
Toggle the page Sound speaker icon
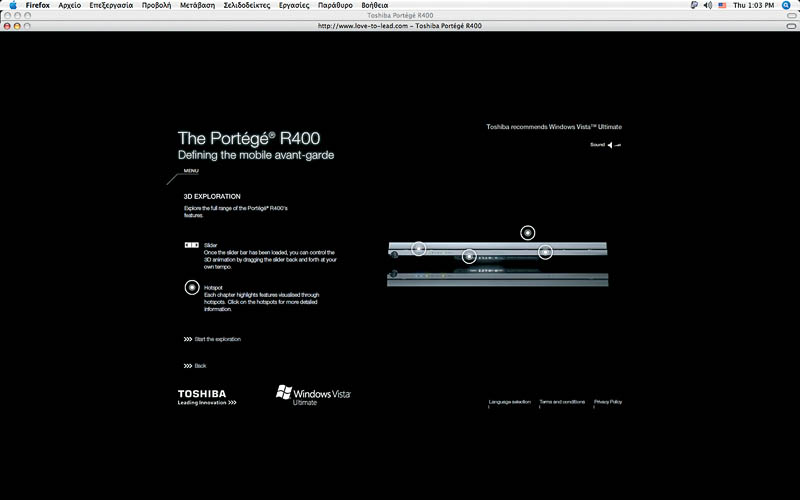pos(613,145)
